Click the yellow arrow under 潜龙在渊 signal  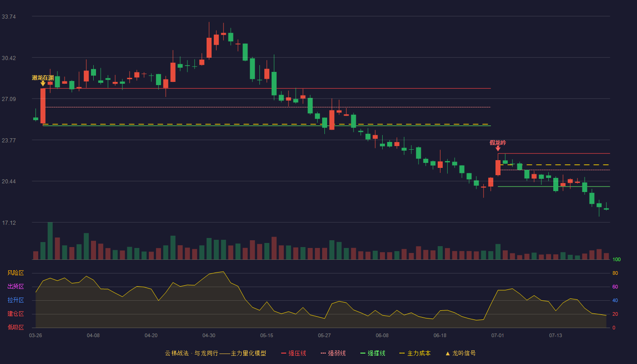click(x=43, y=84)
